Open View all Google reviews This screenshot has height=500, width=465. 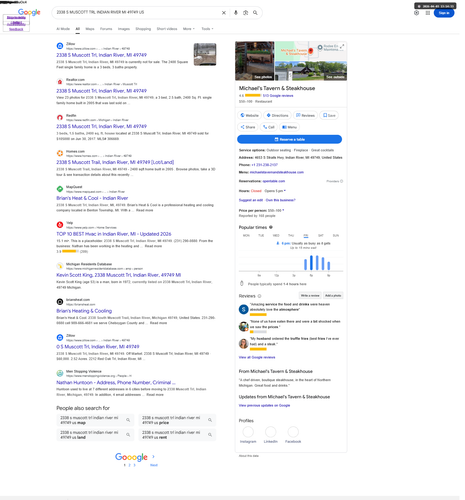257,357
